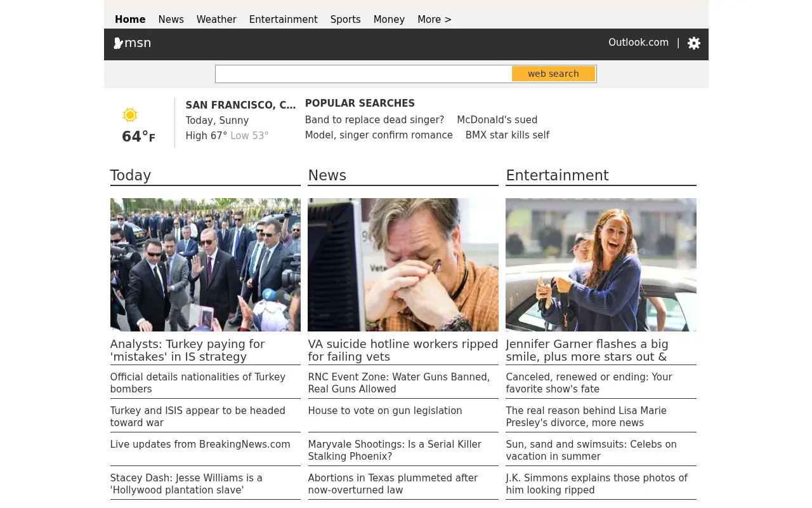Select Weather in the top navigation
Image resolution: width=812 pixels, height=508 pixels.
pos(216,20)
